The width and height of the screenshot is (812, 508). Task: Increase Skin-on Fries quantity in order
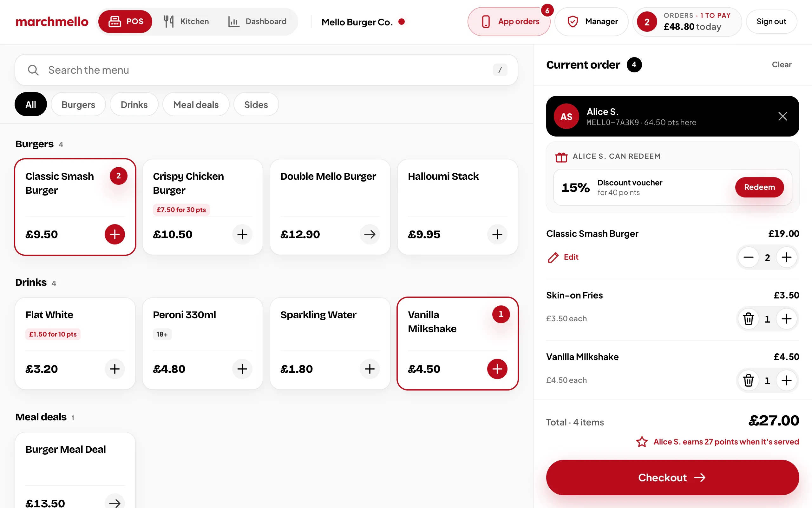(x=787, y=319)
